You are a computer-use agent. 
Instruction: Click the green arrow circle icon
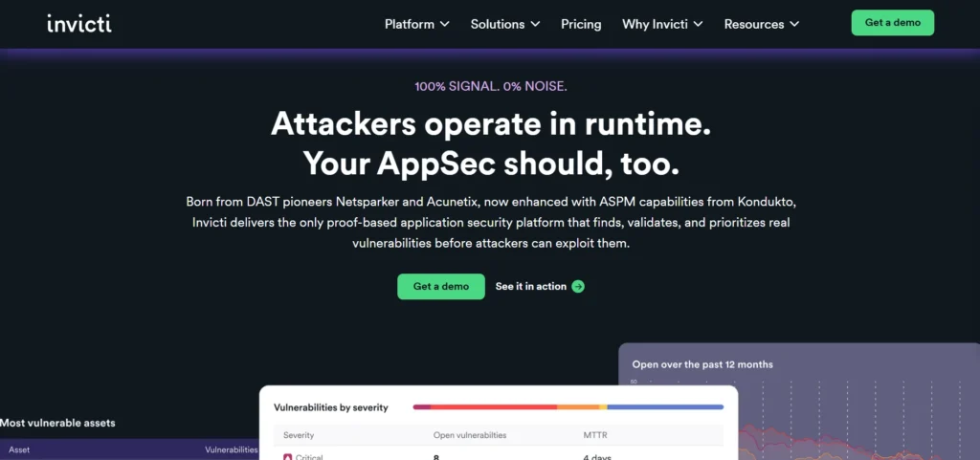tap(578, 287)
